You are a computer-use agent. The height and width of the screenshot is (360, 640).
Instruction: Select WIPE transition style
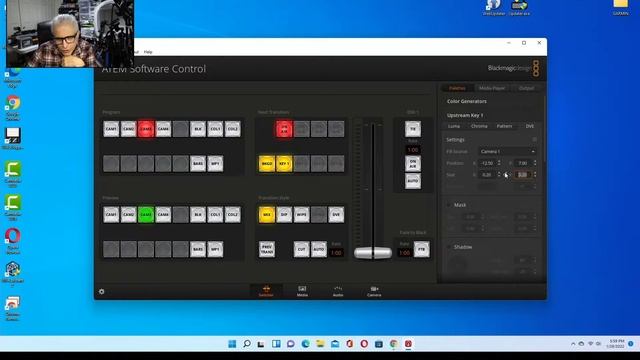302,214
